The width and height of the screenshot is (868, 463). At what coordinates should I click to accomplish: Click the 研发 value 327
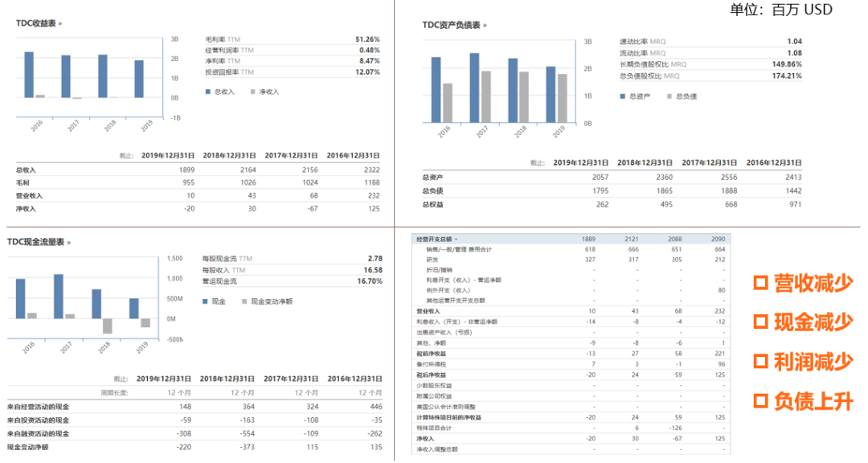[x=591, y=260]
